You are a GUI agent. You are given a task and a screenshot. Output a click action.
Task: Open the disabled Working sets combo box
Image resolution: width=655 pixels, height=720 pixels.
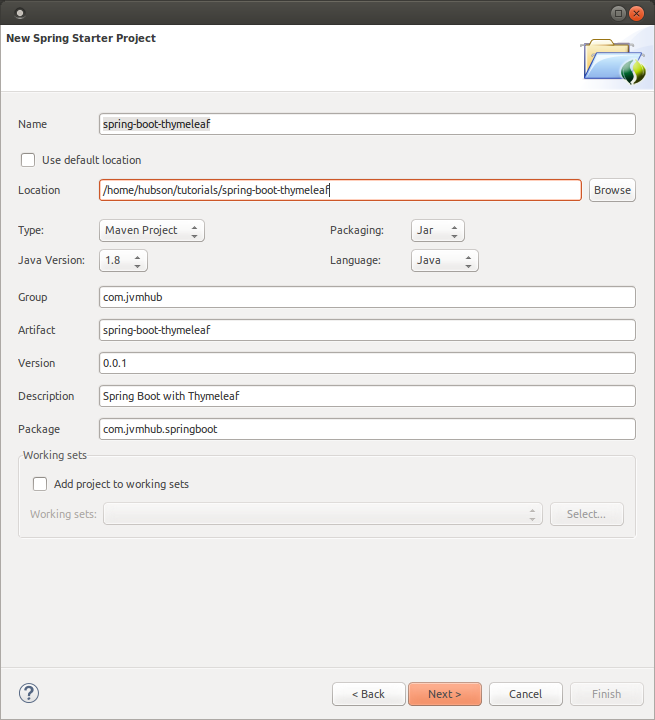point(323,514)
